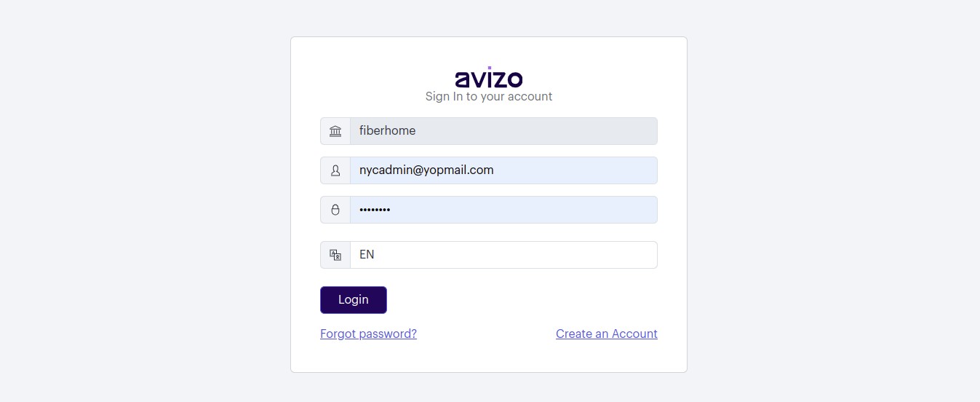Click the user profile icon beside email
Image resolution: width=980 pixels, height=402 pixels.
[335, 170]
